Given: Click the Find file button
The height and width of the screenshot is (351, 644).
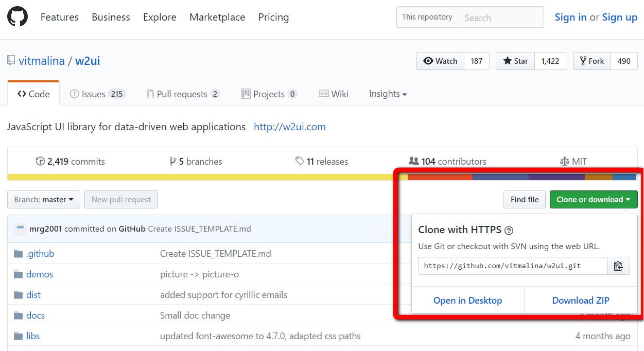Looking at the screenshot, I should coord(525,200).
